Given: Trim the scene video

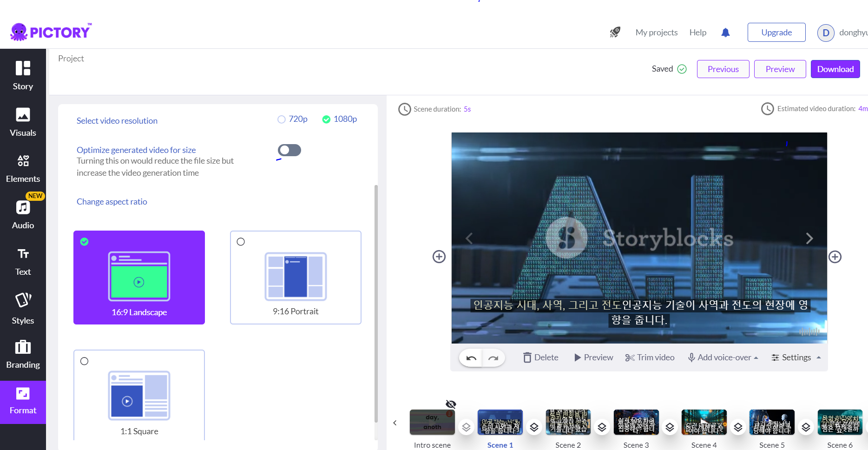Looking at the screenshot, I should [650, 357].
